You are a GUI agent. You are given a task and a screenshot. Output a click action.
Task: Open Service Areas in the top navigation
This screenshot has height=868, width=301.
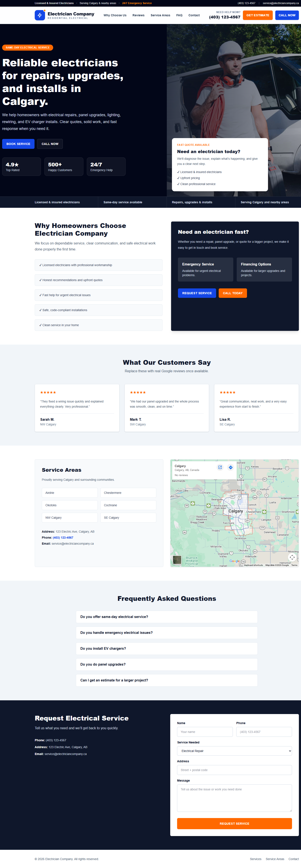[160, 15]
